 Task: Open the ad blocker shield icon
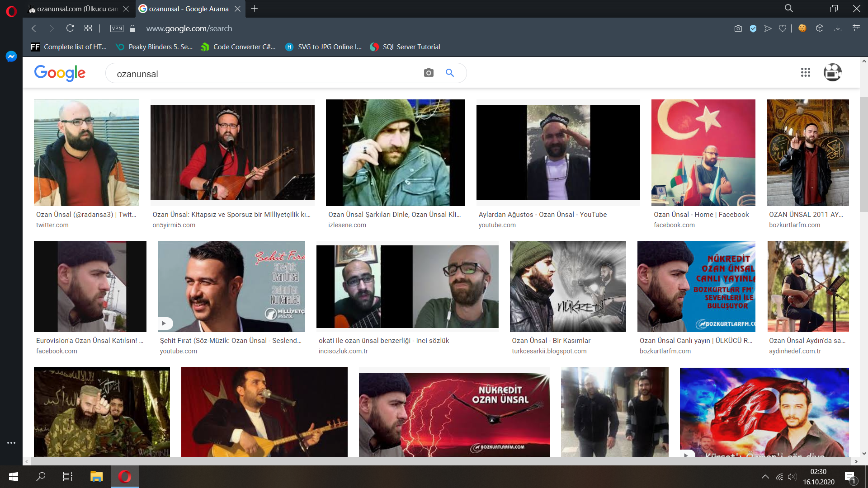(753, 28)
